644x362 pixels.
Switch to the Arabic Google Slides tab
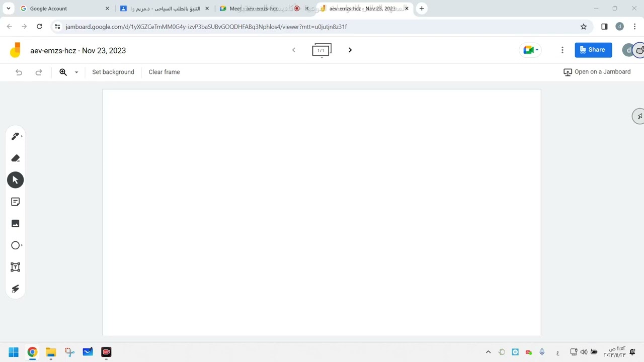coord(165,9)
